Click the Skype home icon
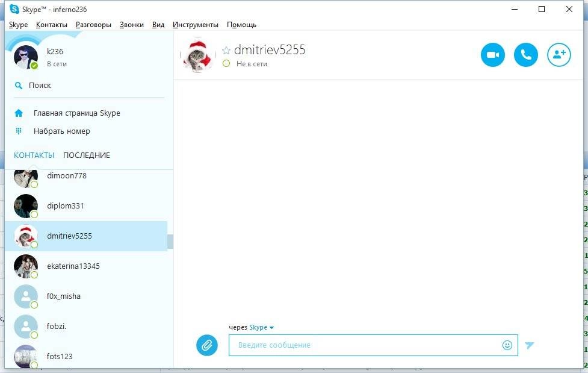This screenshot has height=373, width=588. tap(19, 113)
